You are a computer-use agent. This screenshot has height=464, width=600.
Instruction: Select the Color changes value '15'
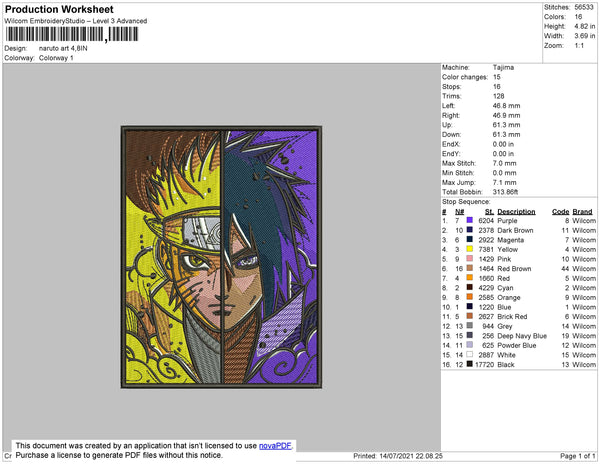coord(497,77)
